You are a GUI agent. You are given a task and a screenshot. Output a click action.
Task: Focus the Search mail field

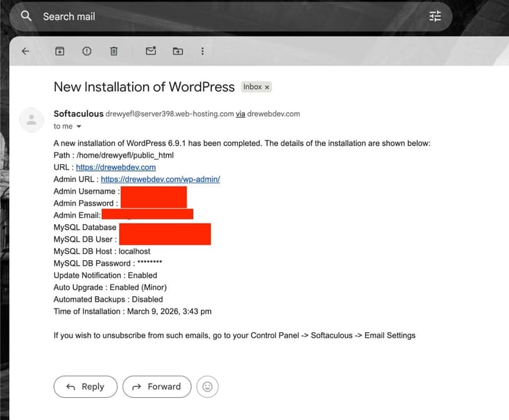230,17
